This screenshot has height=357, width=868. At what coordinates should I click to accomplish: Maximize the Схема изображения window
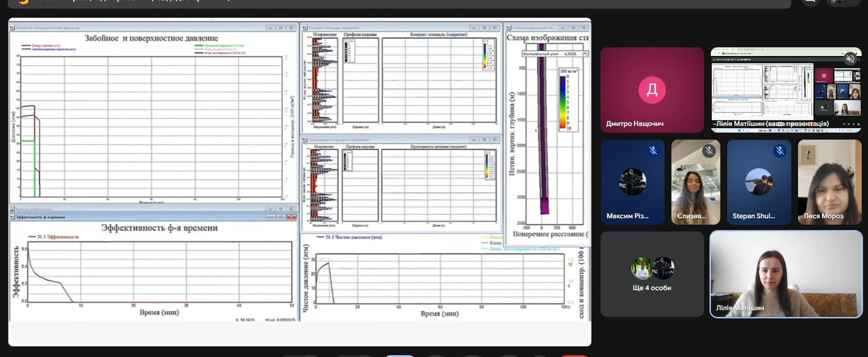point(573,28)
